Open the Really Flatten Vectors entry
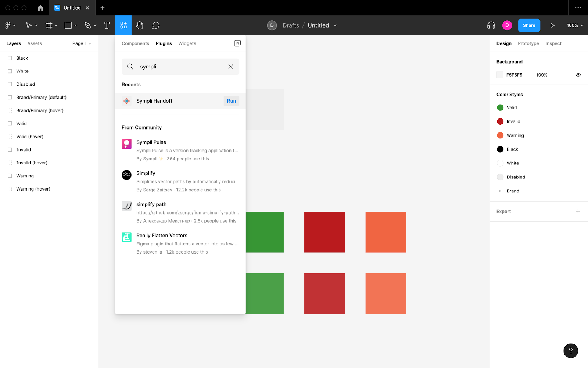Screen dimensions: 588x368 point(180,244)
